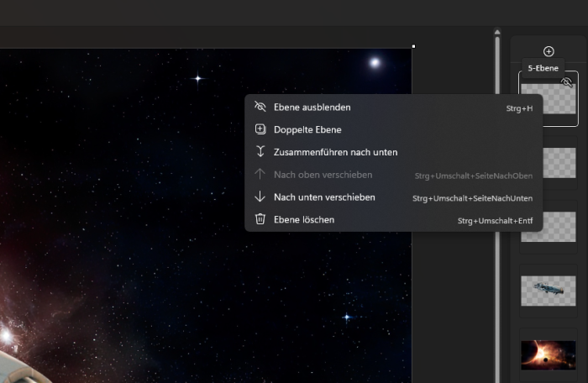Screen dimensions: 588x383
Task: Choose Zusammenführen nach unten menu option
Action: click(335, 152)
